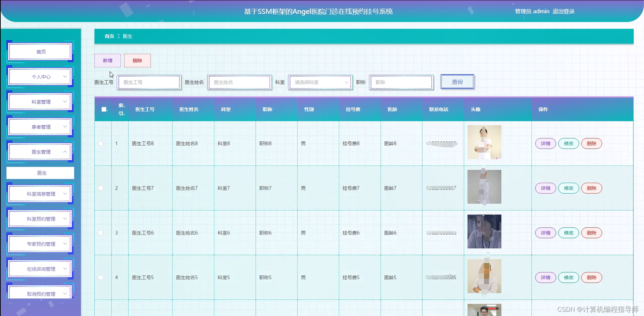Open avatar thumbnail of 医生姓名6
Viewport: 644px width, 316px height.
[x=484, y=231]
